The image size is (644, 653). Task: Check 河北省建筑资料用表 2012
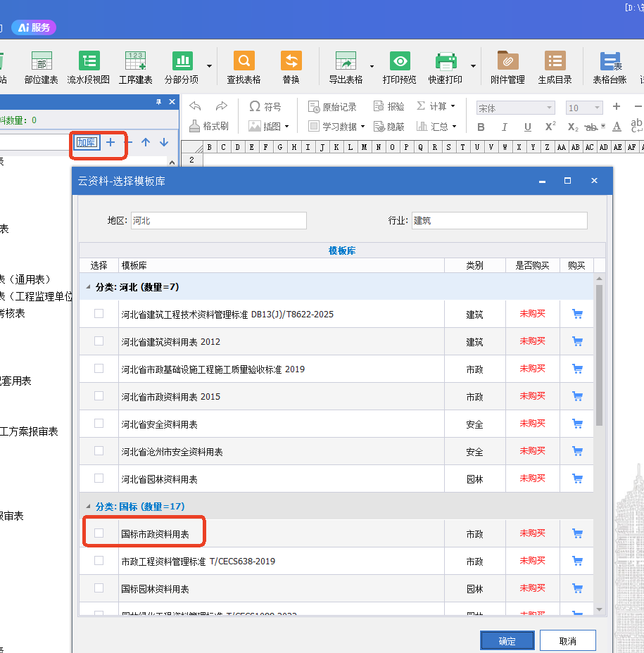[x=99, y=341]
